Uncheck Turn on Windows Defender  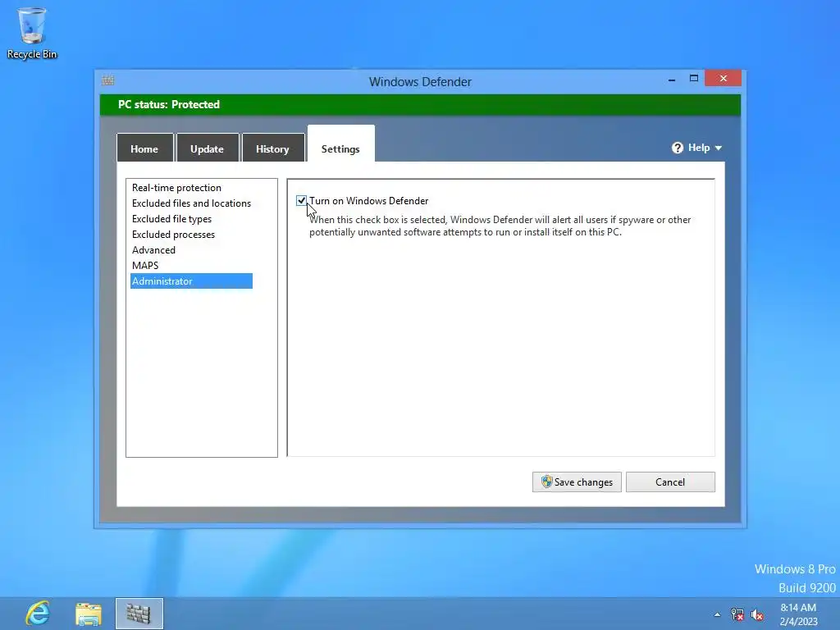301,201
